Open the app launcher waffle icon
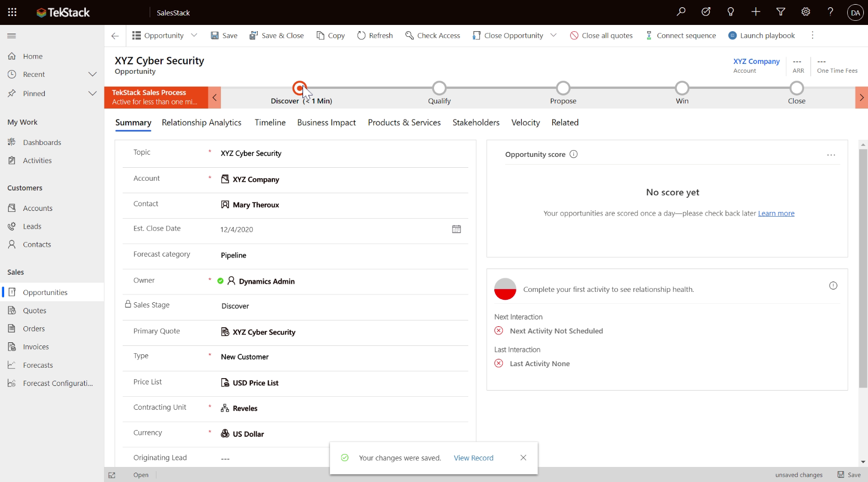 pos(12,12)
